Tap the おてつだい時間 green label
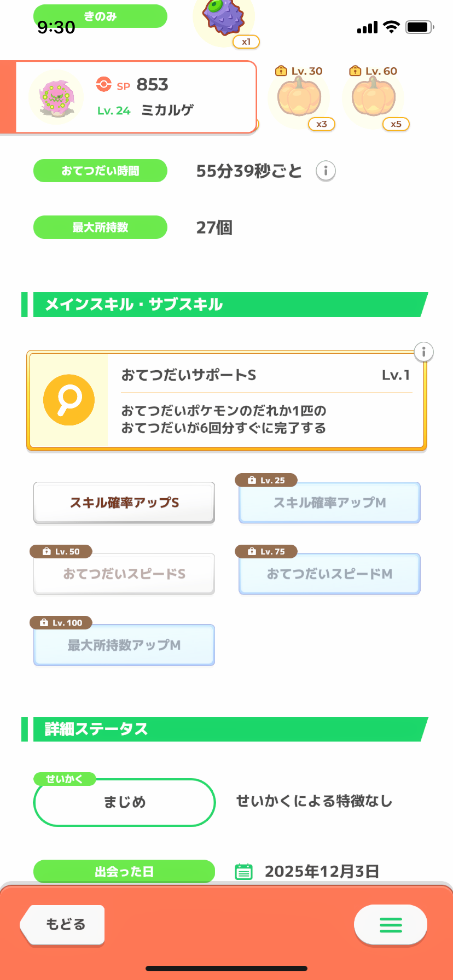 100,171
